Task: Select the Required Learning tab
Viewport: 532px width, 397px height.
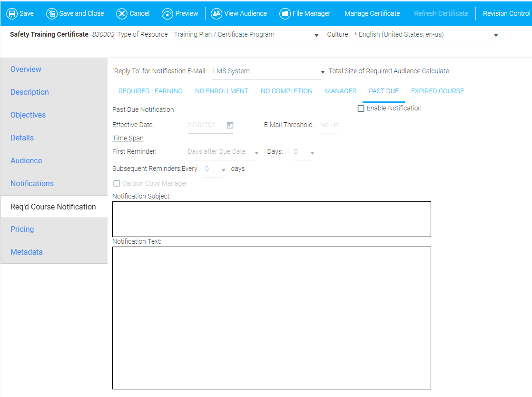Action: pyautogui.click(x=150, y=91)
